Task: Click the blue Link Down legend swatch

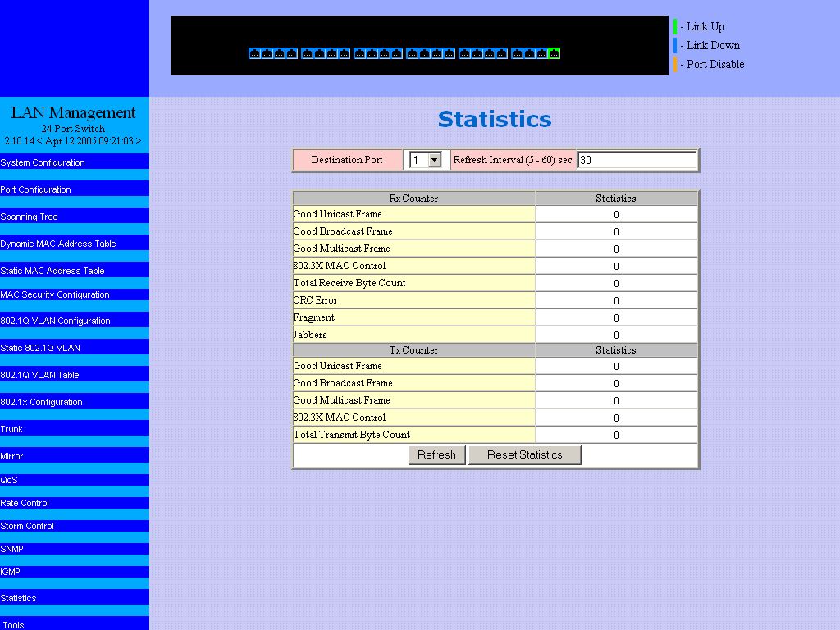Action: pos(675,46)
